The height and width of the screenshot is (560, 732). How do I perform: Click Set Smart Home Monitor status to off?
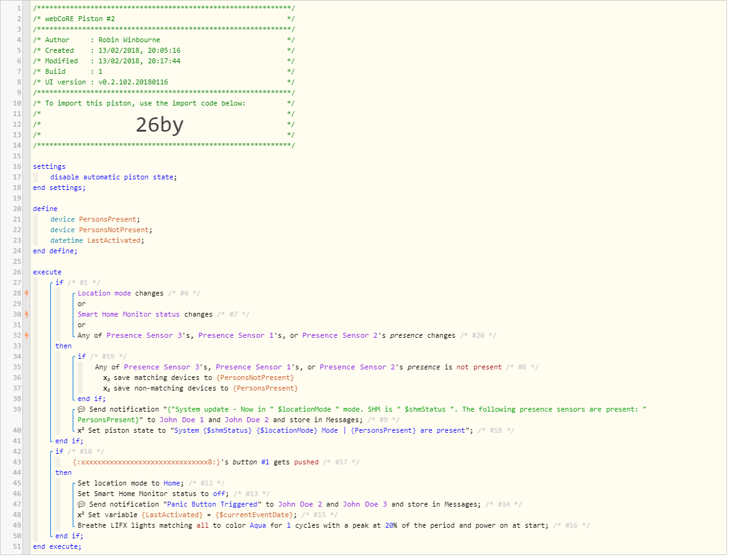click(153, 494)
